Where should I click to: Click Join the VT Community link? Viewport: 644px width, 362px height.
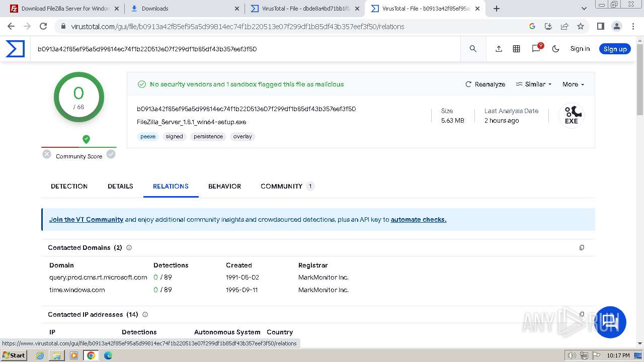point(86,219)
